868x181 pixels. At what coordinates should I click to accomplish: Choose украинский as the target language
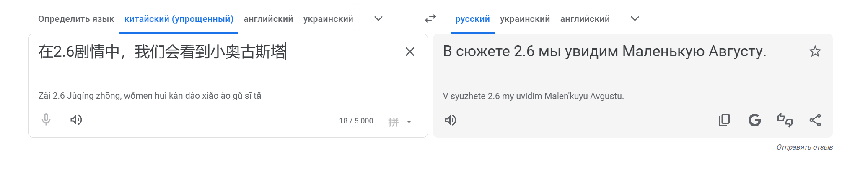(x=525, y=19)
